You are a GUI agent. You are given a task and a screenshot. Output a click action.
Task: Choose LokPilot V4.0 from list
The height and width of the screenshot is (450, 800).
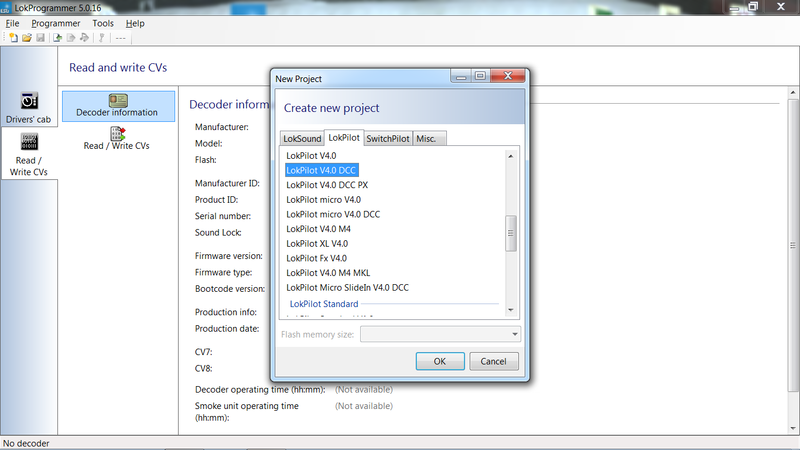(311, 156)
